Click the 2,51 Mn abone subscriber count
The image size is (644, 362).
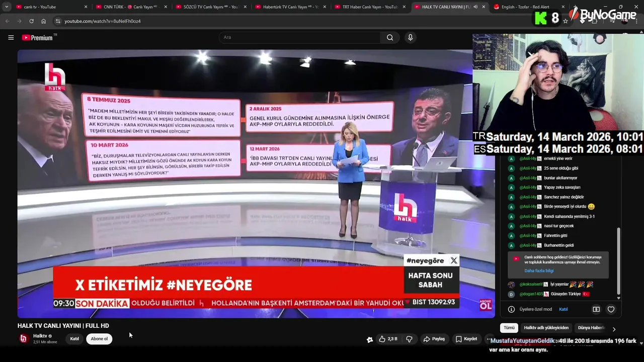[45, 342]
